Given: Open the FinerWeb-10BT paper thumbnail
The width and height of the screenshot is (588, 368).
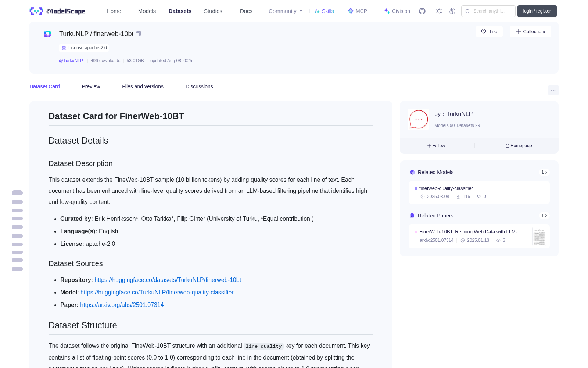Looking at the screenshot, I should tap(539, 236).
